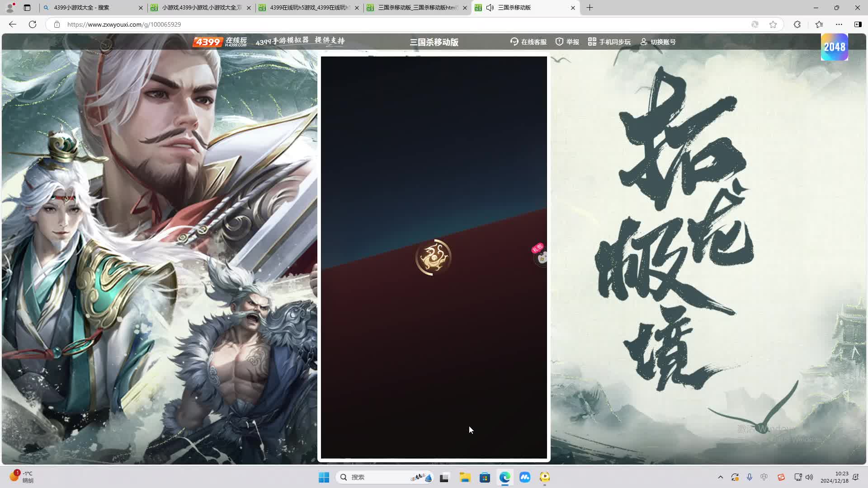The height and width of the screenshot is (488, 868).
Task: Click the 举报 report shield icon
Action: pos(560,42)
